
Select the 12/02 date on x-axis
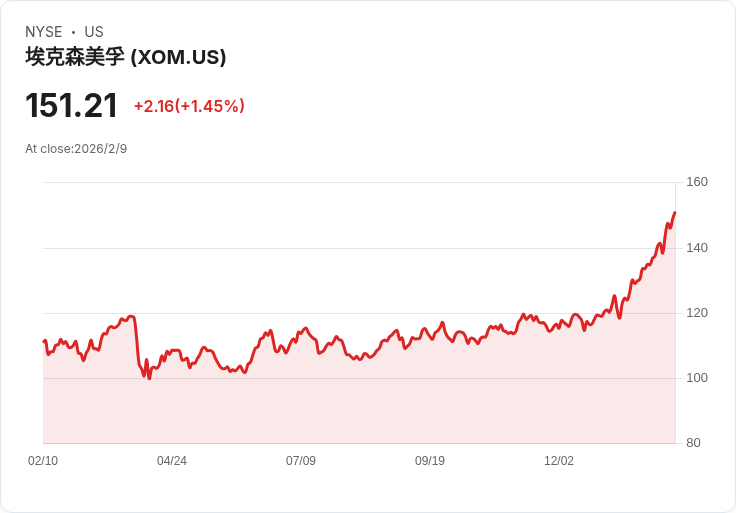[x=559, y=461]
